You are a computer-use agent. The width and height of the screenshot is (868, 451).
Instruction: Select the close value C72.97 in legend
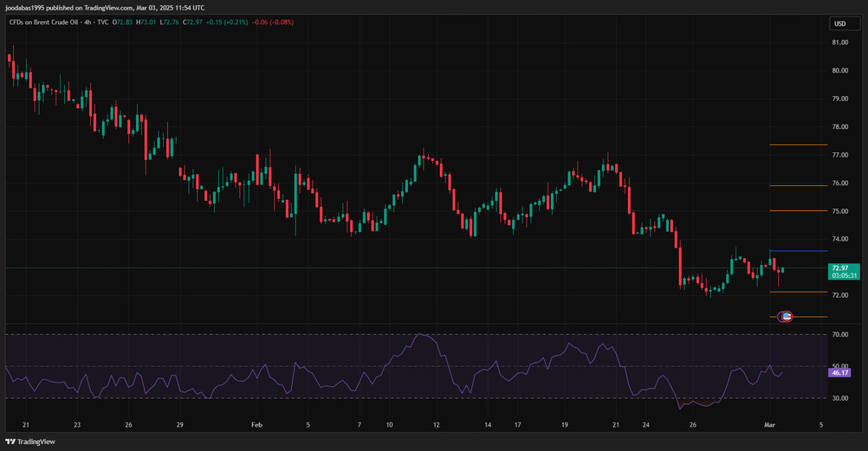pyautogui.click(x=192, y=22)
